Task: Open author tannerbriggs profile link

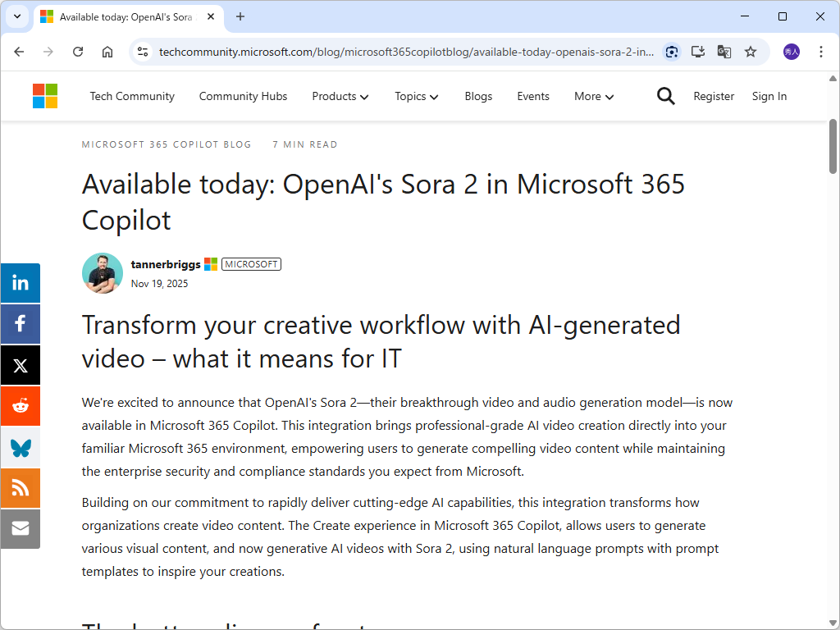Action: pyautogui.click(x=166, y=264)
